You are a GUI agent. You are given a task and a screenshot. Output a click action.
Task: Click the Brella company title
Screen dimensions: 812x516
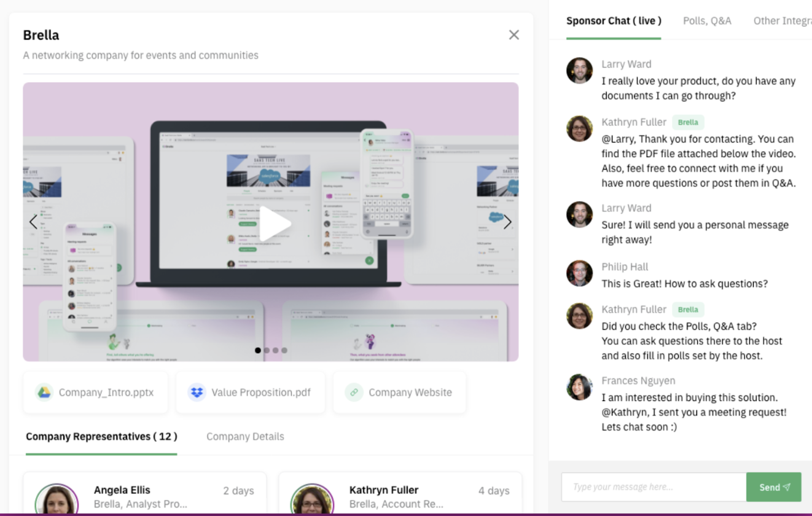(41, 35)
